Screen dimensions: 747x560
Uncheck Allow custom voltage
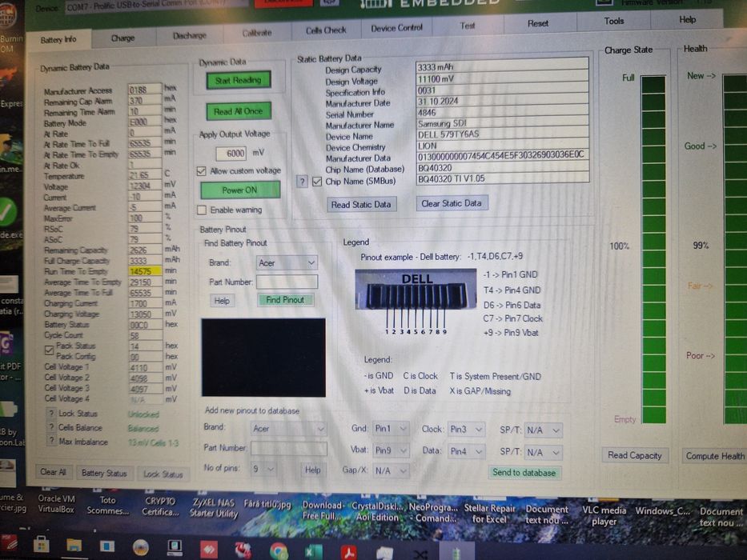202,171
